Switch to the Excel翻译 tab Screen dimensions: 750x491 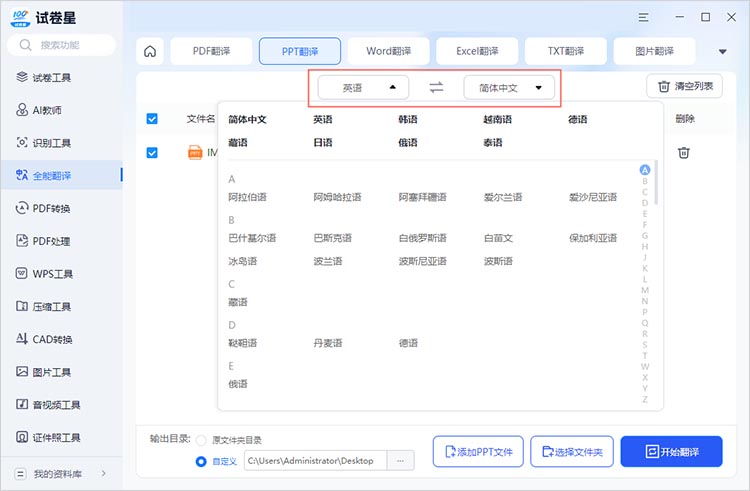tap(477, 51)
